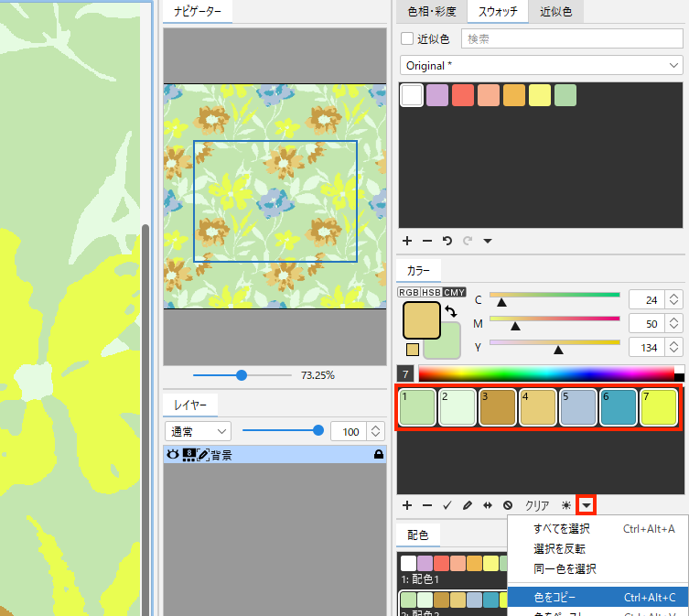Click the prohibition circle icon in palette toolbar
This screenshot has height=616, width=689.
coord(508,505)
